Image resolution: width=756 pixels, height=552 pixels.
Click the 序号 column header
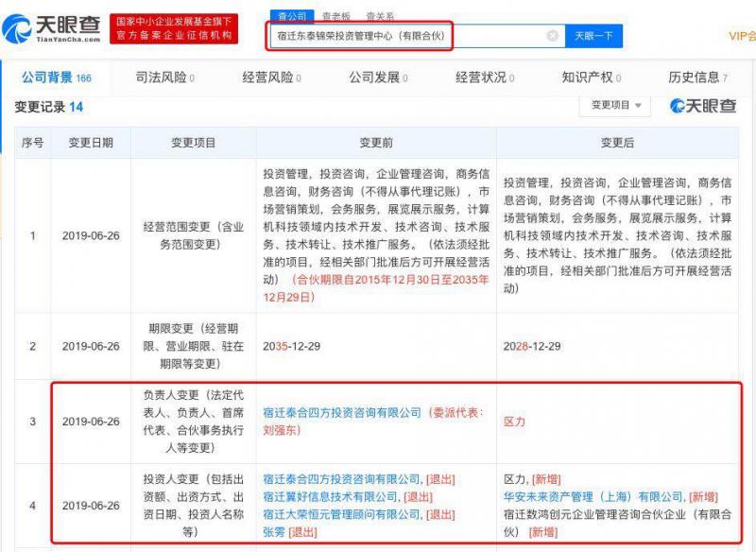pos(33,143)
